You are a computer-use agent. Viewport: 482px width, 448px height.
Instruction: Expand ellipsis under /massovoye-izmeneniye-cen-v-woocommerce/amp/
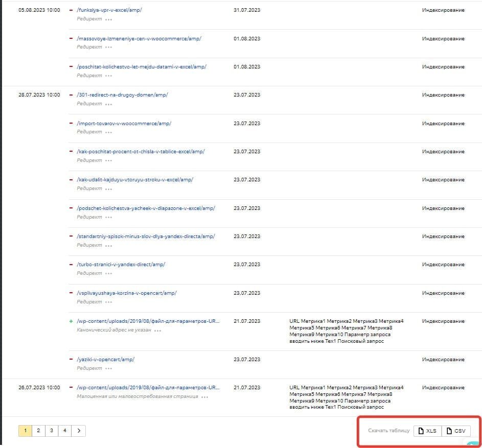click(108, 48)
